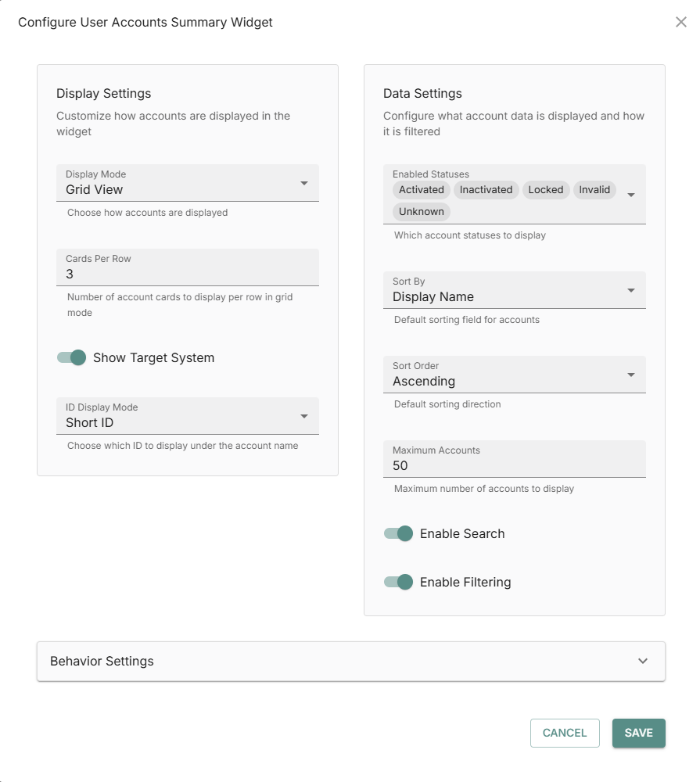Close the configuration dialog
700x782 pixels.
coord(680,22)
